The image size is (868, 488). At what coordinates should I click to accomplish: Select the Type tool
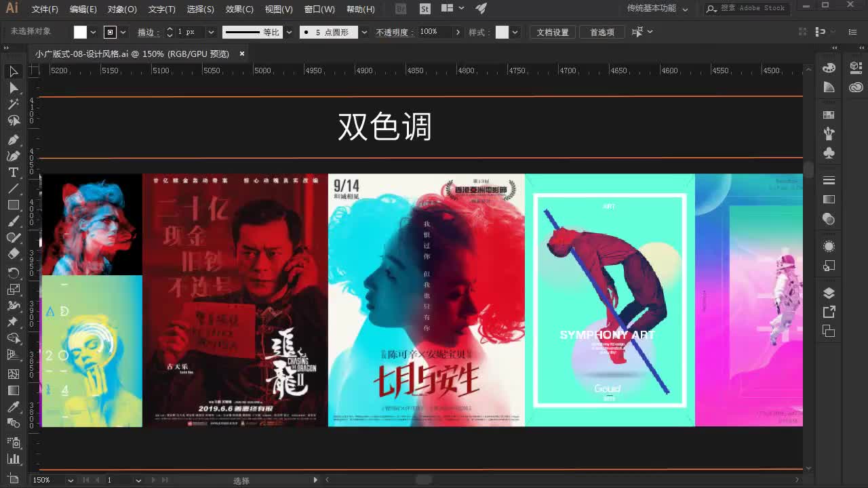[14, 172]
